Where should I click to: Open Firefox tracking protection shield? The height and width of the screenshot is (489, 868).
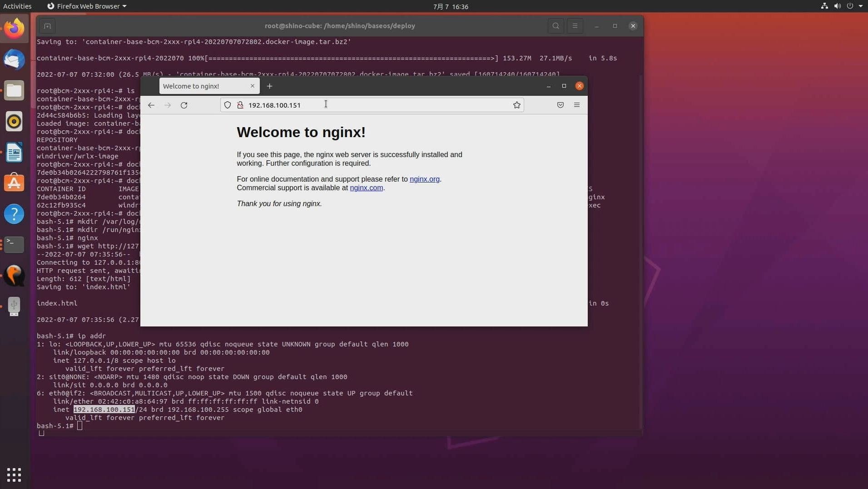pyautogui.click(x=228, y=105)
